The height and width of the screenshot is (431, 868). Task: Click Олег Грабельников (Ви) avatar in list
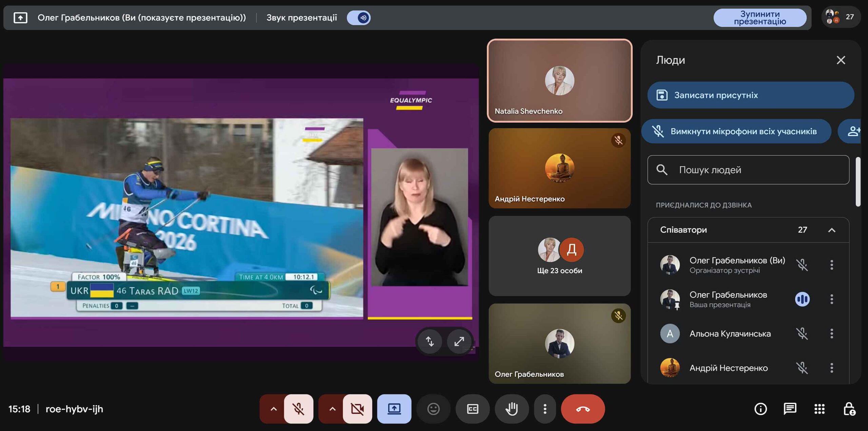tap(670, 265)
